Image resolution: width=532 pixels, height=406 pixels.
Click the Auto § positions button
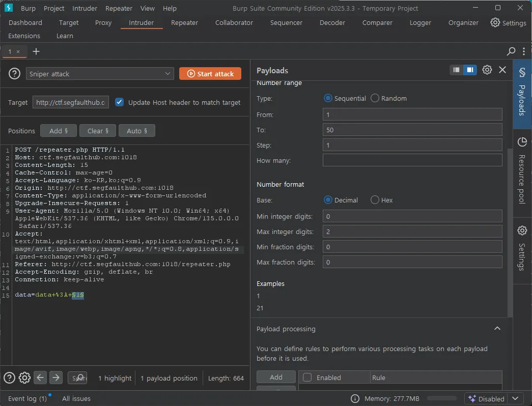[x=137, y=131]
